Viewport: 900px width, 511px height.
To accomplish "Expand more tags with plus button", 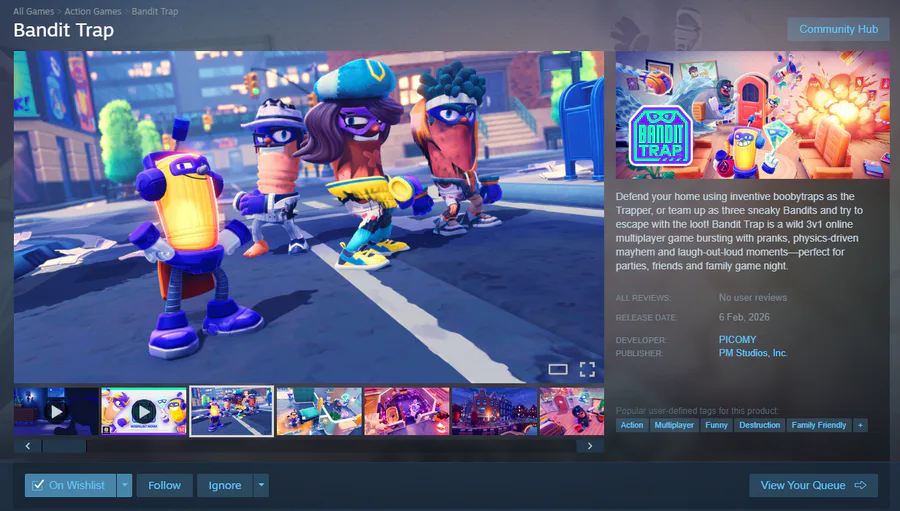I will click(860, 425).
